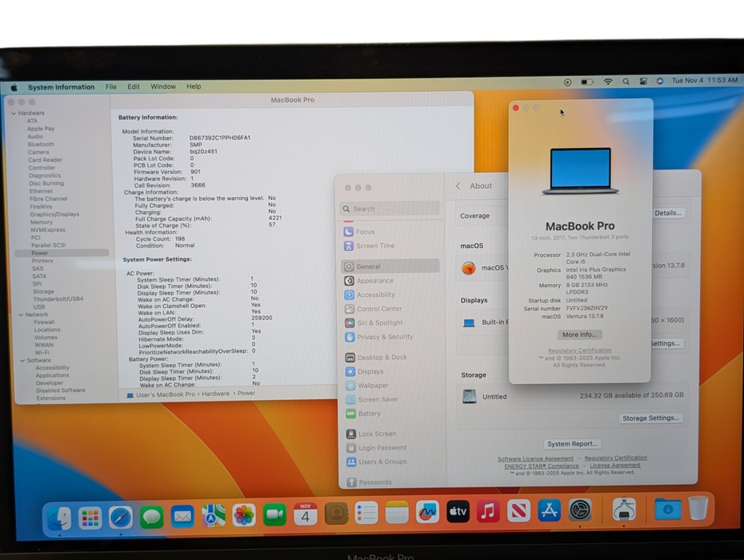The image size is (744, 560).
Task: Open Music app from the Dock
Action: pyautogui.click(x=488, y=511)
